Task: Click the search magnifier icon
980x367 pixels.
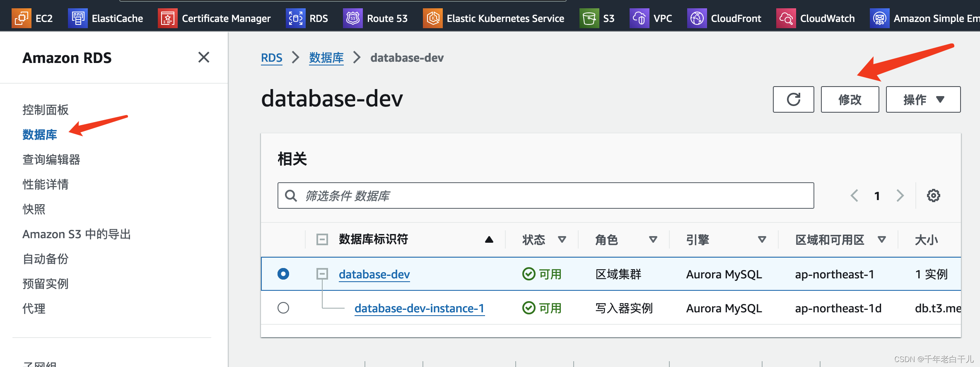Action: pyautogui.click(x=291, y=196)
